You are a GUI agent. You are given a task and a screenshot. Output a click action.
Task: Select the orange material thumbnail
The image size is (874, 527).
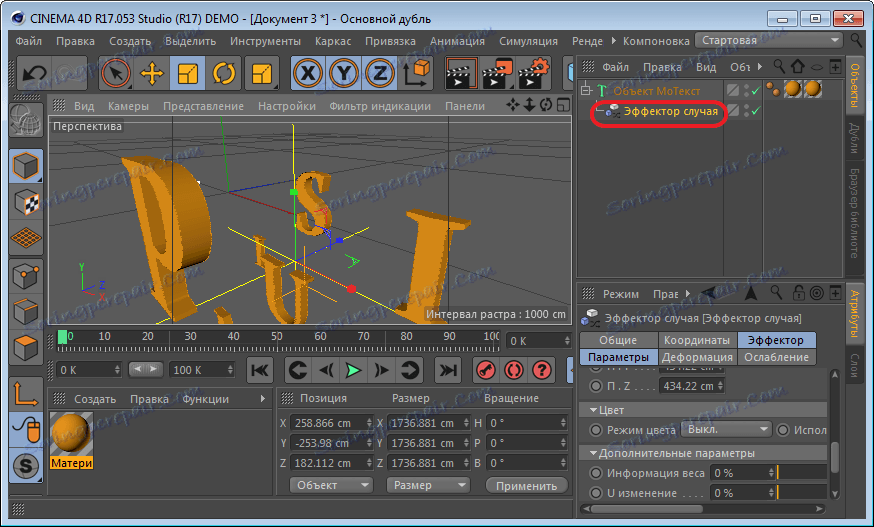[x=71, y=432]
